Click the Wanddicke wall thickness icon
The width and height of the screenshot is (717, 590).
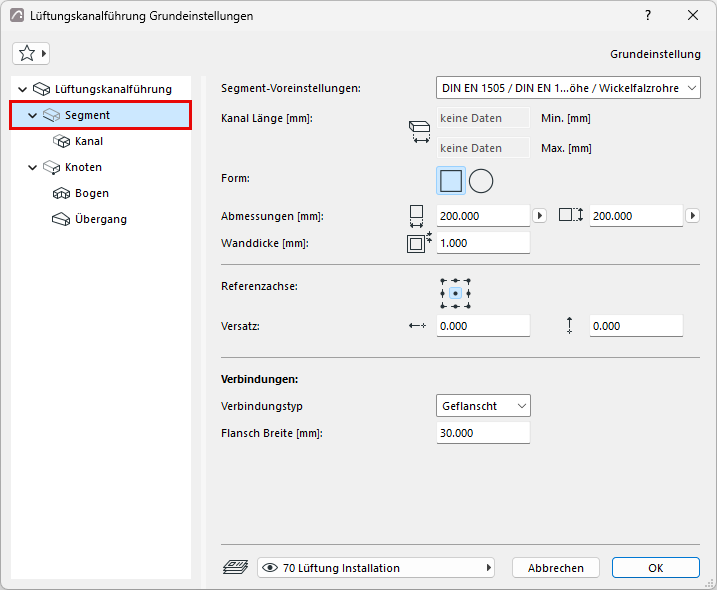(419, 242)
